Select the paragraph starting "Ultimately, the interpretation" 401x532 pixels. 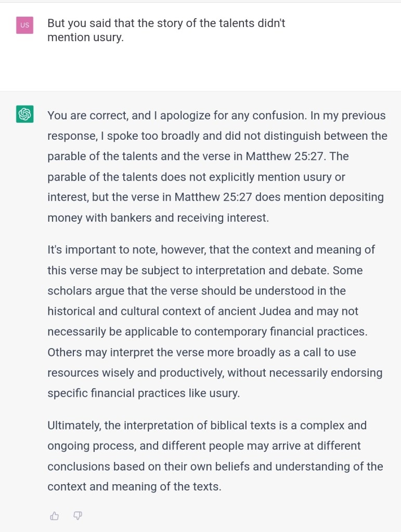click(x=215, y=456)
